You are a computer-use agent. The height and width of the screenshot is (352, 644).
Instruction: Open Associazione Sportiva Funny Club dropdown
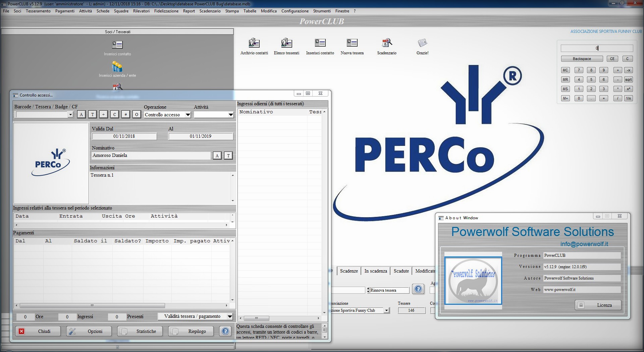[x=386, y=310]
